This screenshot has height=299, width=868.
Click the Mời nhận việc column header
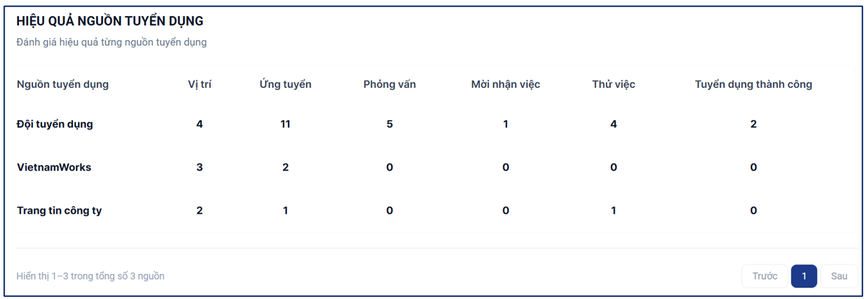tap(506, 85)
